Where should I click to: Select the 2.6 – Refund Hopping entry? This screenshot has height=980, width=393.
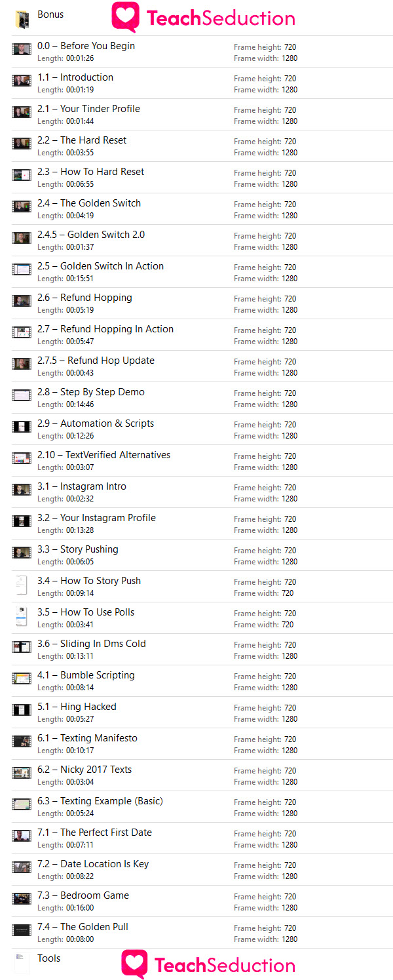pos(196,303)
